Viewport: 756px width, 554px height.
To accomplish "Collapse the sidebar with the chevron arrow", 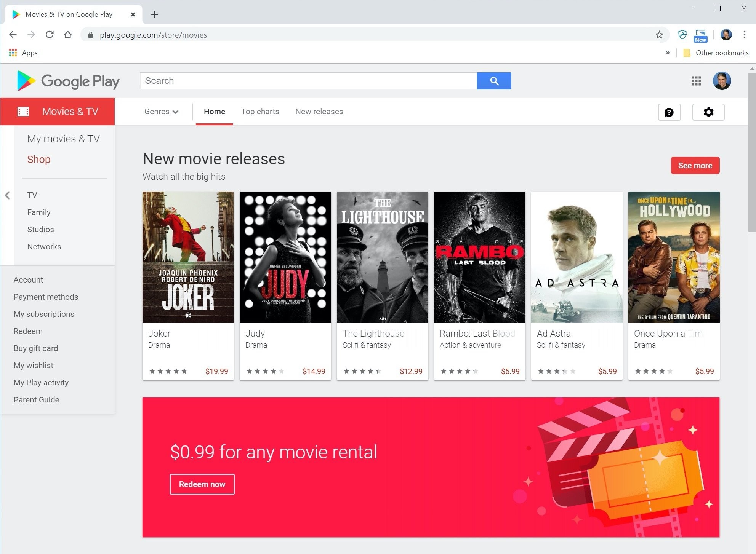I will point(7,195).
